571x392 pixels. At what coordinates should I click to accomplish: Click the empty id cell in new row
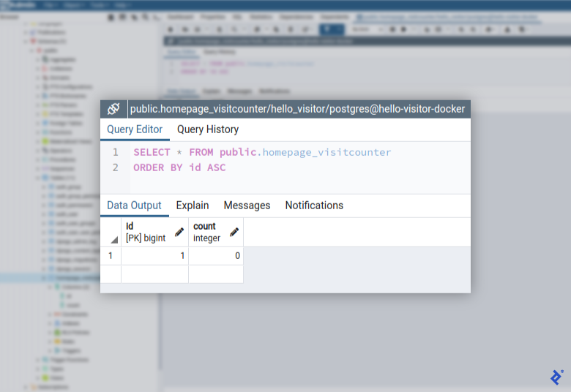pyautogui.click(x=154, y=274)
